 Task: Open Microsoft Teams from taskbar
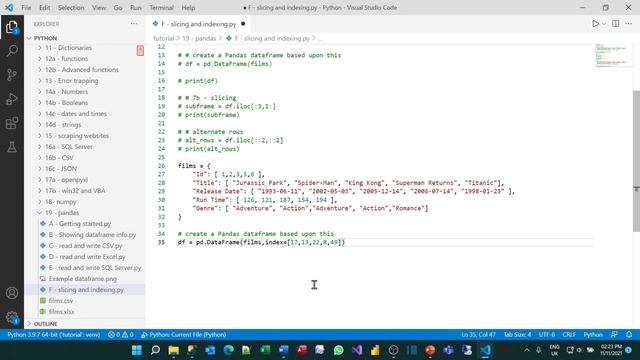tap(448, 350)
